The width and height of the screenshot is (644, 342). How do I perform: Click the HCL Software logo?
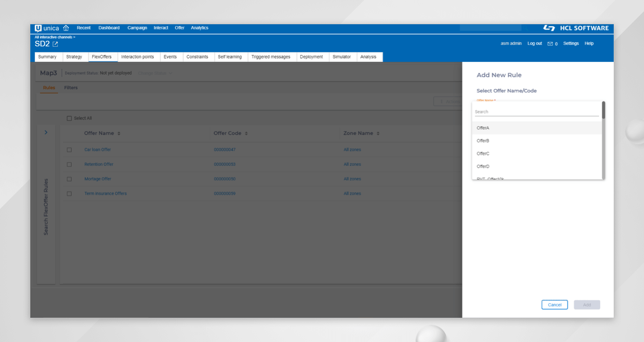coord(576,28)
